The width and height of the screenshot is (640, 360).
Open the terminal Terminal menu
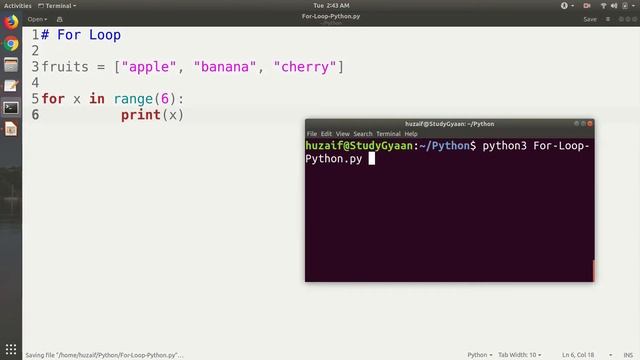pos(388,133)
